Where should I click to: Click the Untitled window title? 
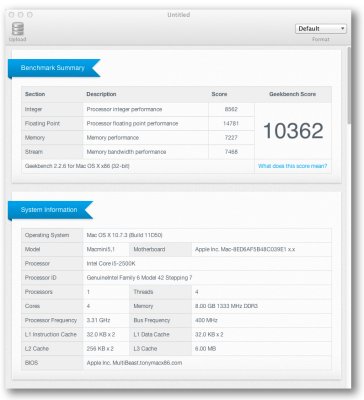(179, 15)
